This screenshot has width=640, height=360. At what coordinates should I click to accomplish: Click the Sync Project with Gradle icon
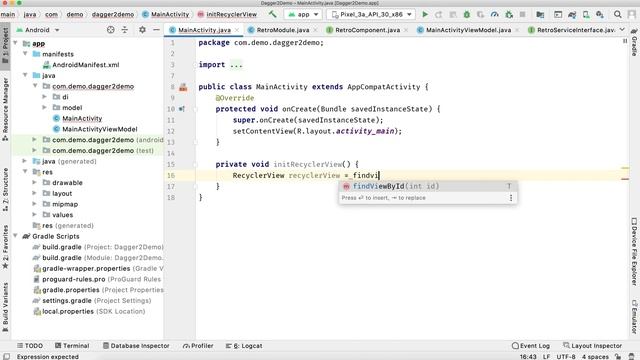(572, 14)
